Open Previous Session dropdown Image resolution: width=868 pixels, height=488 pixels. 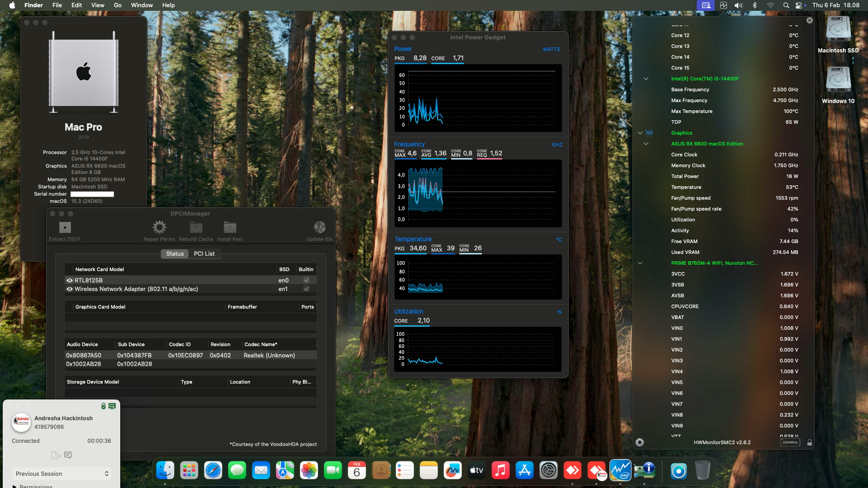pyautogui.click(x=61, y=474)
